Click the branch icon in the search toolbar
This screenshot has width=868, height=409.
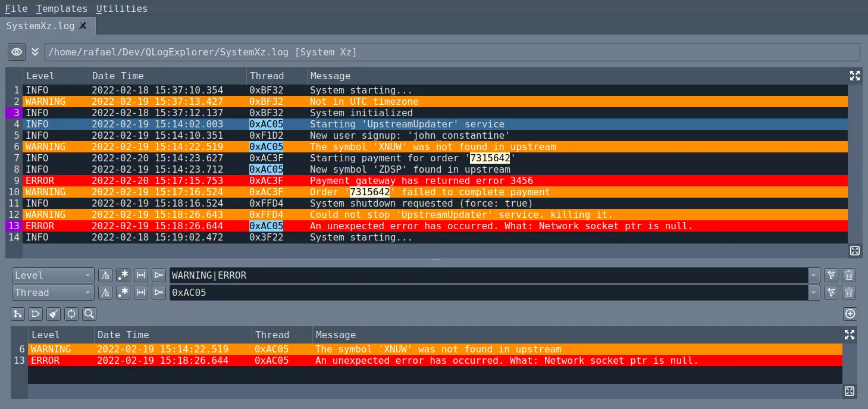pyautogui.click(x=18, y=314)
